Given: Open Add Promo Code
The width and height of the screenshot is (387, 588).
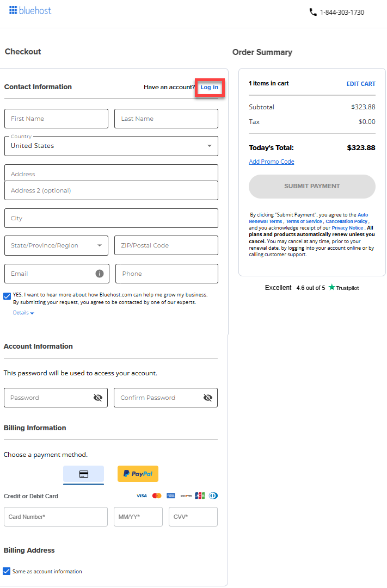Looking at the screenshot, I should click(x=271, y=162).
